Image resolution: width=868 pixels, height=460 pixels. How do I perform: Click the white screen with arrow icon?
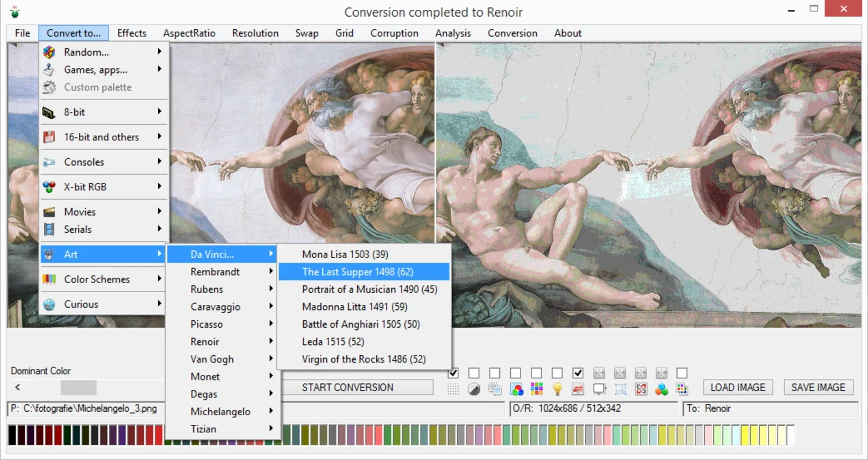[599, 389]
